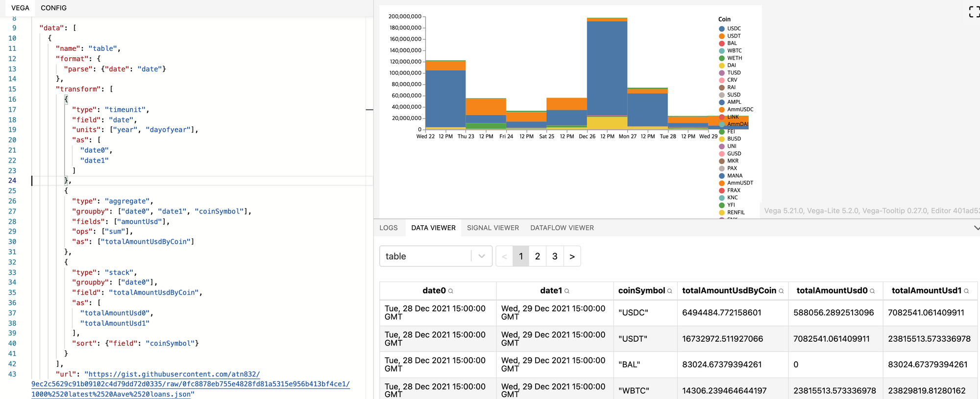Click search icon beside date1 column header
Image resolution: width=980 pixels, height=399 pixels.
point(567,291)
